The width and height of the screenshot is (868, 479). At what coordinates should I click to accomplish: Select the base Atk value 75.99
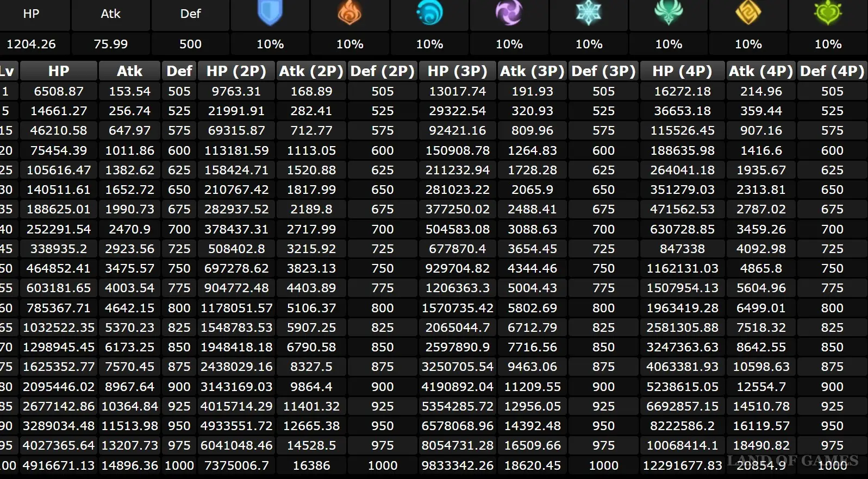111,44
